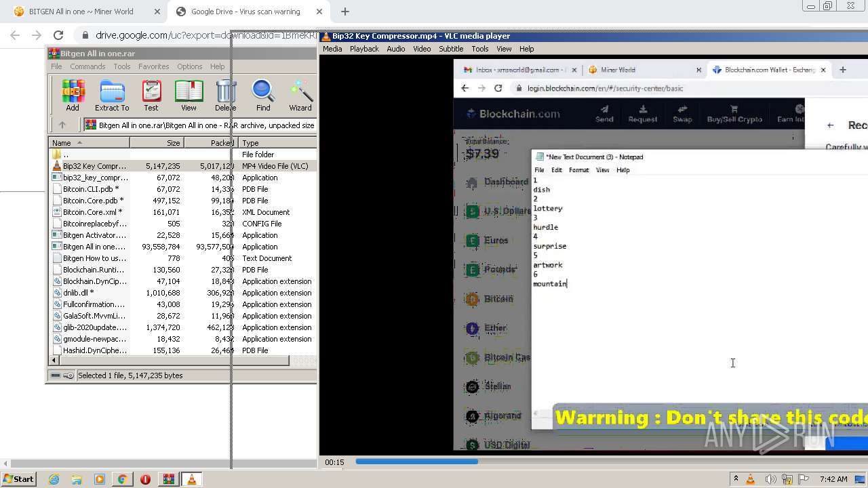
Task: Open VLC Help menu
Action: 527,49
